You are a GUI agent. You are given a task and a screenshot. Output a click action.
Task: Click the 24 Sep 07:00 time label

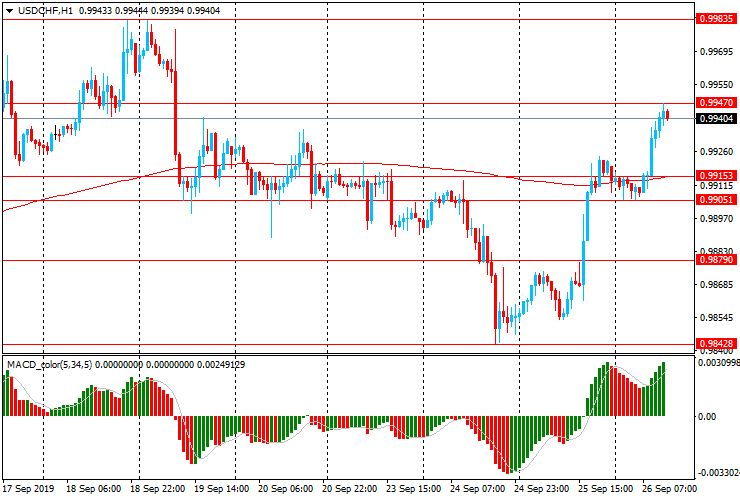[x=478, y=488]
